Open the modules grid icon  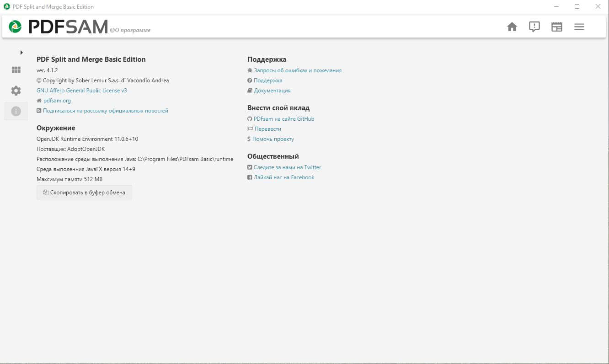pyautogui.click(x=16, y=70)
